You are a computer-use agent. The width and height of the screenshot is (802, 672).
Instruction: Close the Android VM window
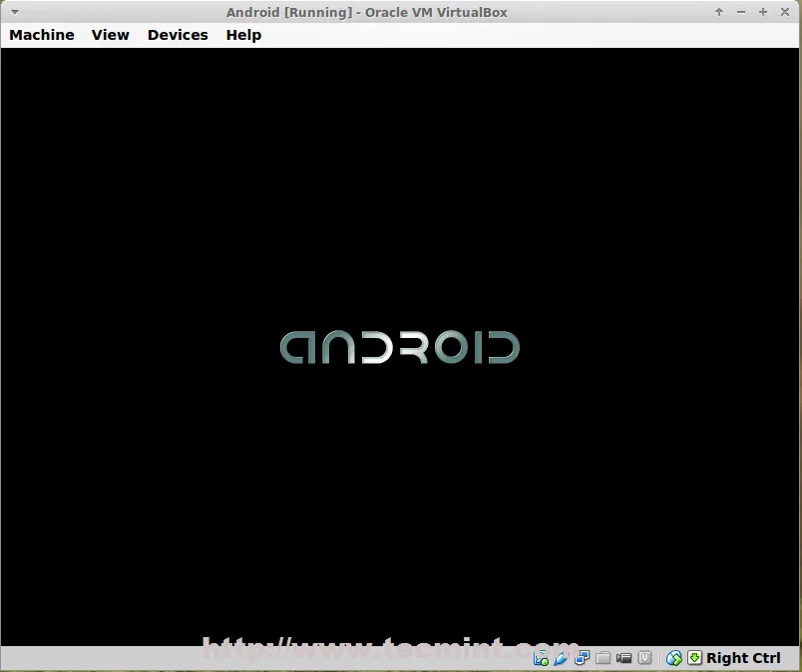785,12
